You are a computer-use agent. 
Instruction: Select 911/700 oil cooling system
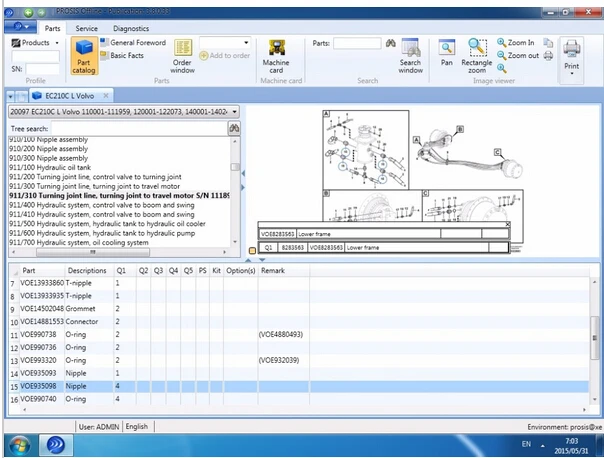click(79, 243)
